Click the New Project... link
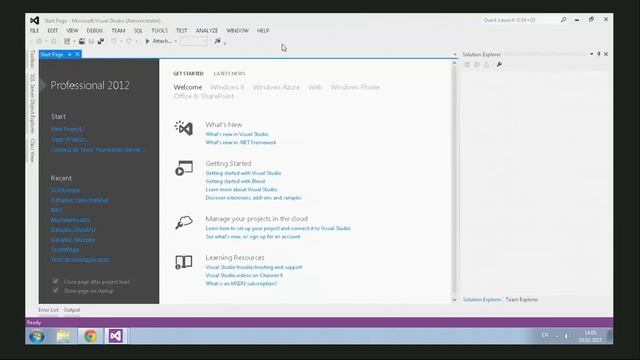The width and height of the screenshot is (640, 360). 68,129
